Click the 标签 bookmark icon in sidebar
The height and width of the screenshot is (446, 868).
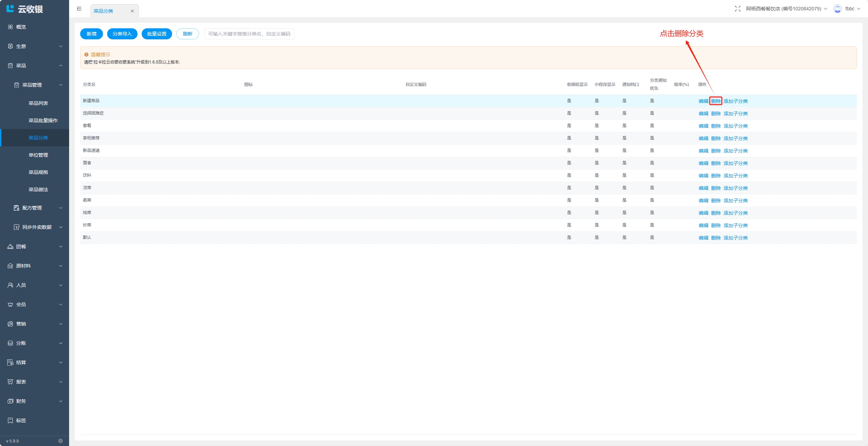point(10,420)
